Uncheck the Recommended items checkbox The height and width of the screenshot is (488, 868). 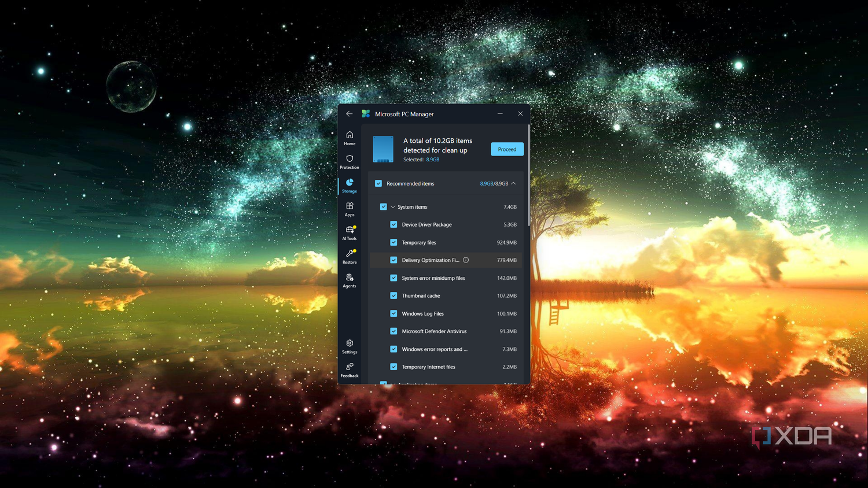point(378,183)
